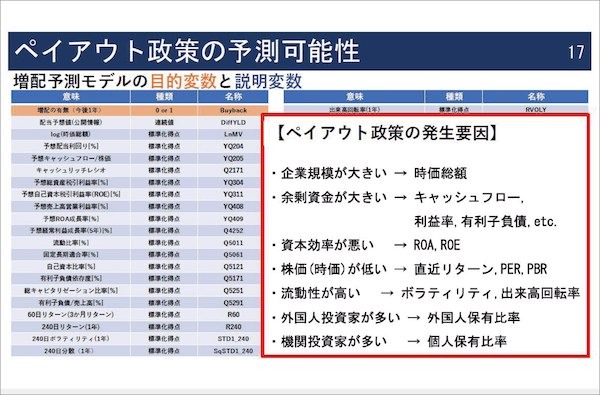
Task: Select the blue 説明変数 text
Action: [x=268, y=81]
